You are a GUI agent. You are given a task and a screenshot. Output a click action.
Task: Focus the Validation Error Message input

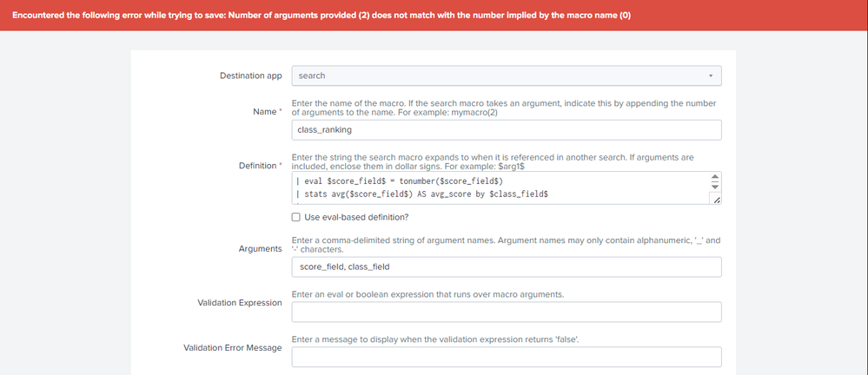pos(506,357)
